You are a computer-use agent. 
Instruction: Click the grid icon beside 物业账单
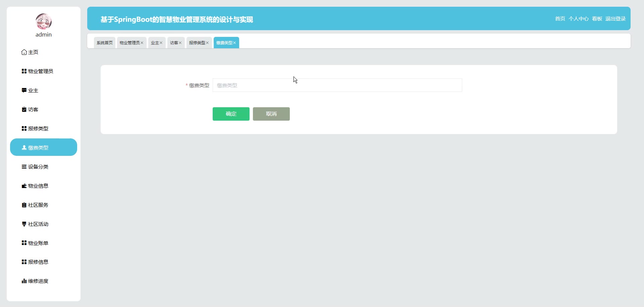tap(24, 243)
